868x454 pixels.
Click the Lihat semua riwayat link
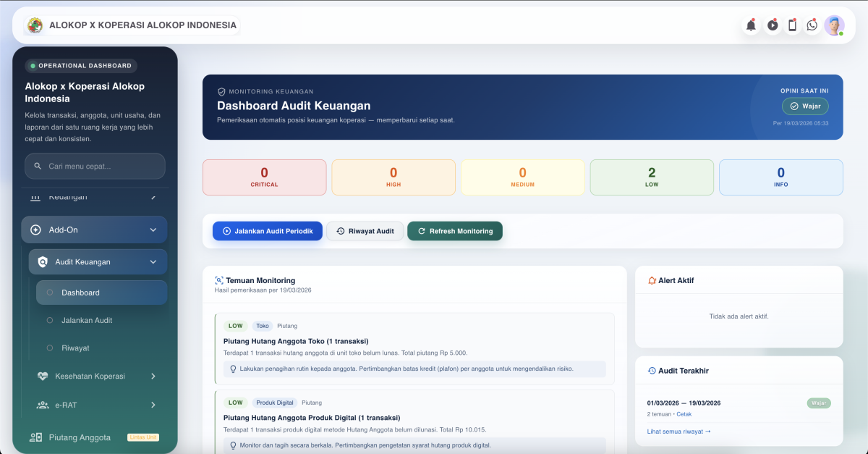[x=677, y=431]
